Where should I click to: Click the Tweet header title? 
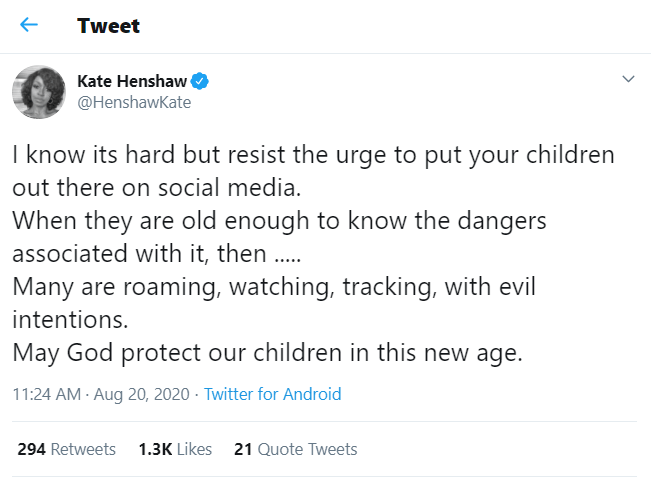(108, 25)
